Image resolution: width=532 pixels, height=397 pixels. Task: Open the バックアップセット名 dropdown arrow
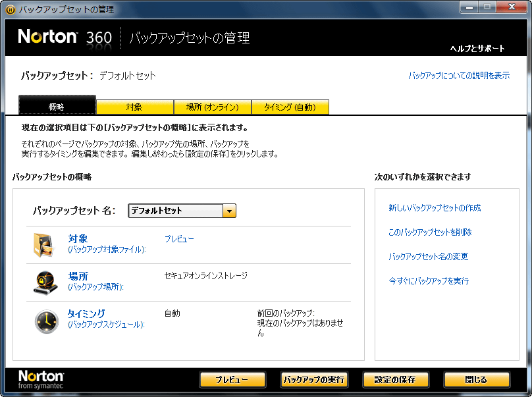[229, 211]
